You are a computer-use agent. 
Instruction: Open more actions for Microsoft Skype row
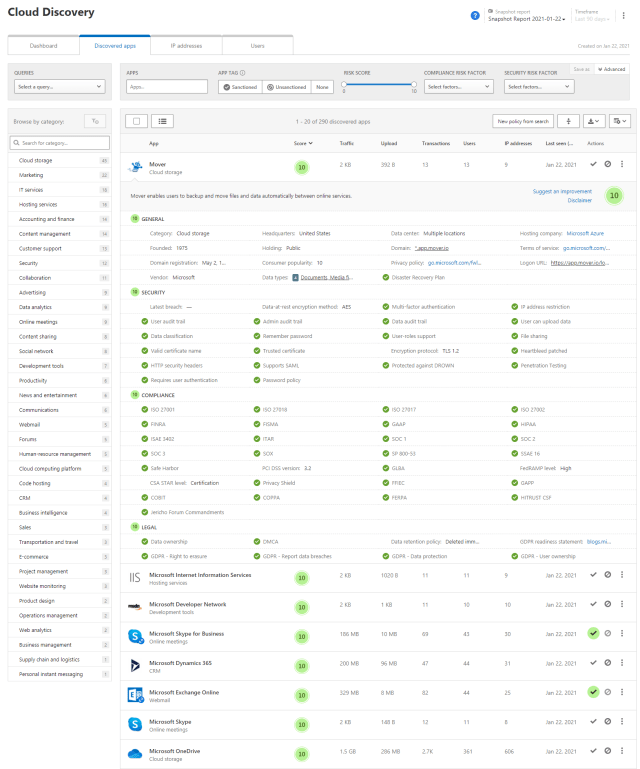point(622,721)
